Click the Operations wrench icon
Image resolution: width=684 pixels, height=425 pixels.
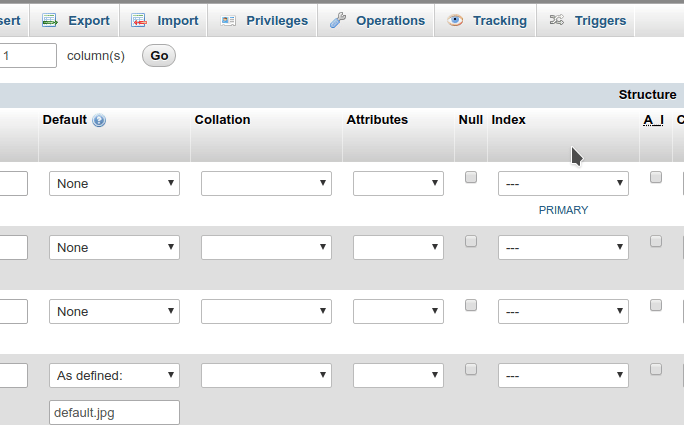tap(338, 20)
